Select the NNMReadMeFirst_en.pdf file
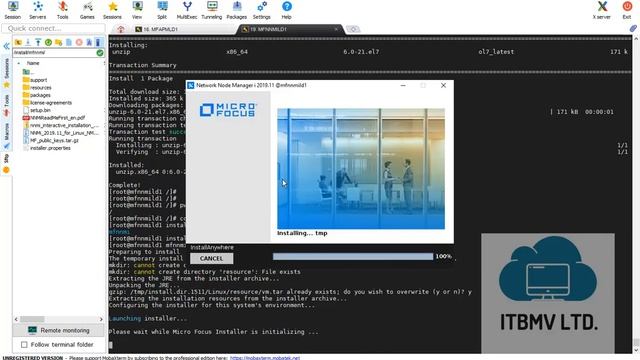This screenshot has height=360, width=640. click(x=54, y=118)
